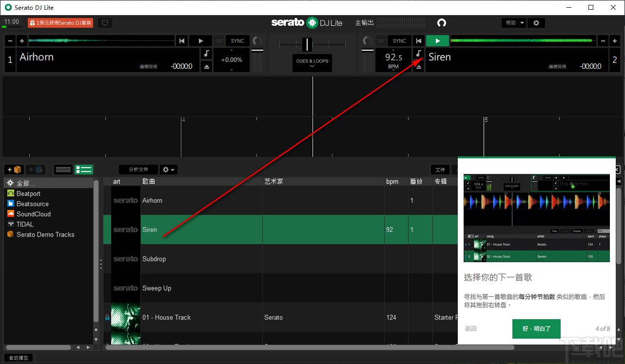
Task: Enable SYNC on deck 1
Action: (x=237, y=41)
